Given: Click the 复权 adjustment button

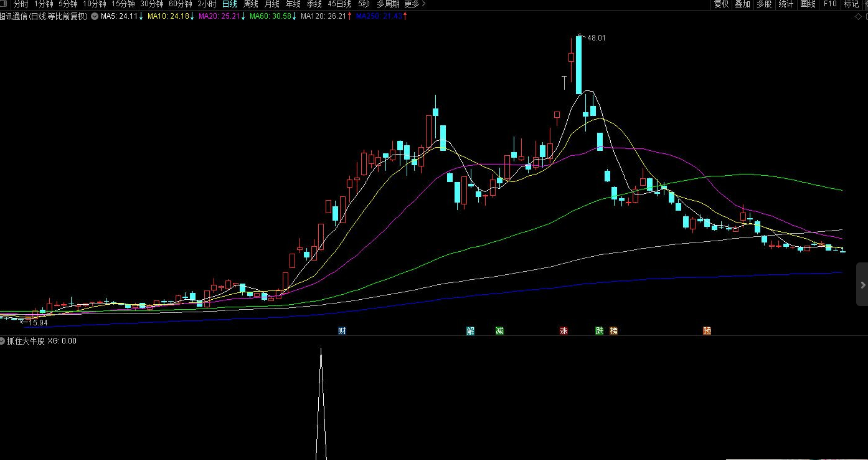Looking at the screenshot, I should 721,4.
